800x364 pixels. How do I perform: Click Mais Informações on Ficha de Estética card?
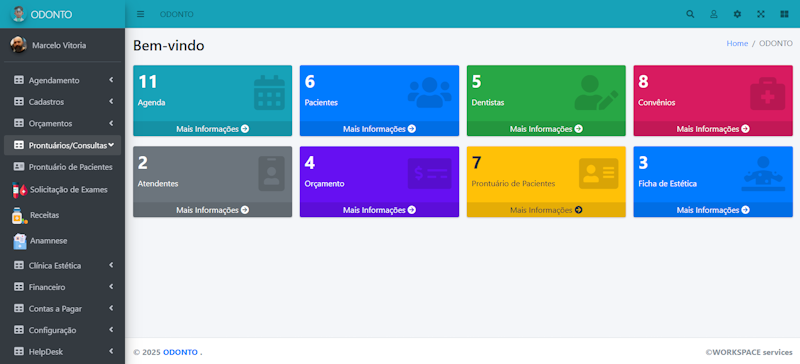pyautogui.click(x=713, y=210)
